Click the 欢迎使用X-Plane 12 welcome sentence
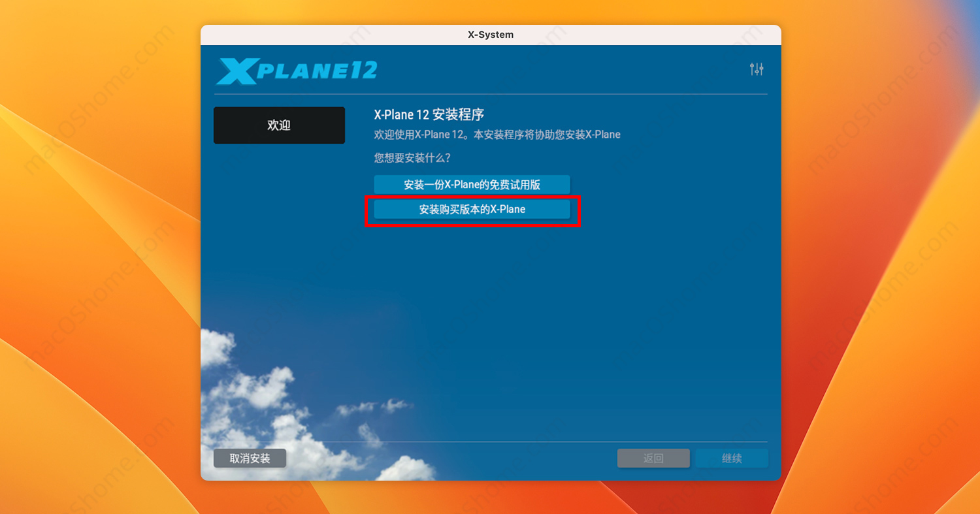980x514 pixels. pyautogui.click(x=497, y=135)
